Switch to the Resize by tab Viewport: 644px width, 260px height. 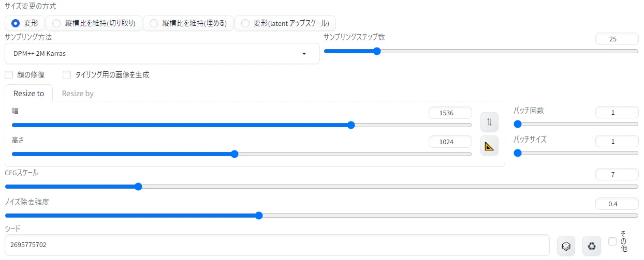click(x=78, y=94)
